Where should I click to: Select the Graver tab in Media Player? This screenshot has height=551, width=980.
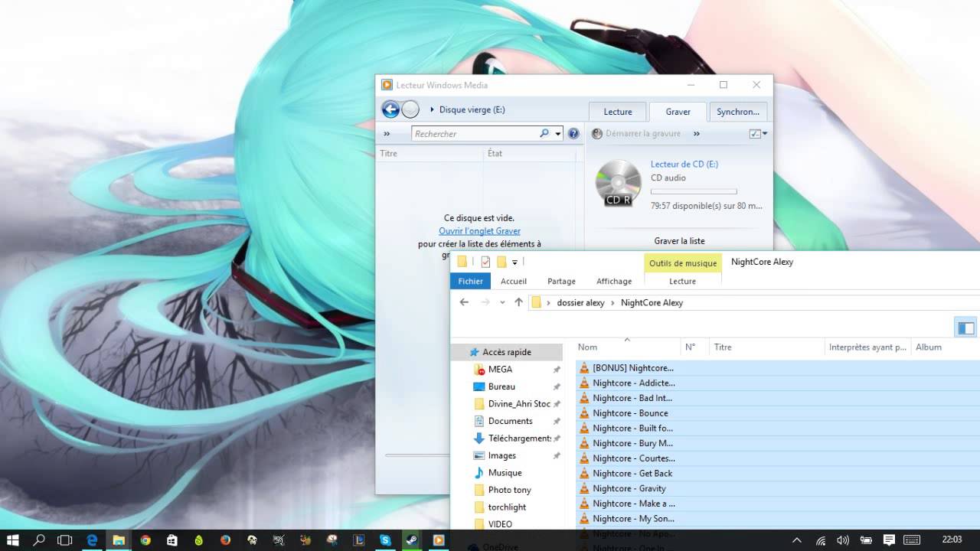pyautogui.click(x=678, y=112)
